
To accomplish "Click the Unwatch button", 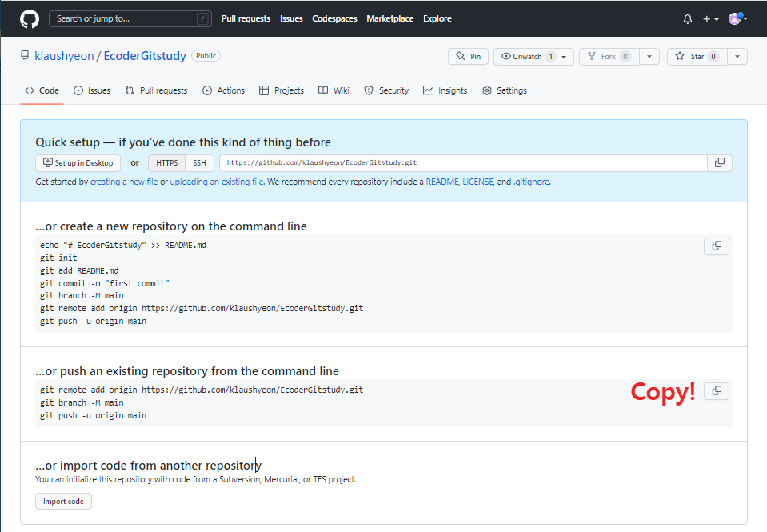I will [x=527, y=56].
